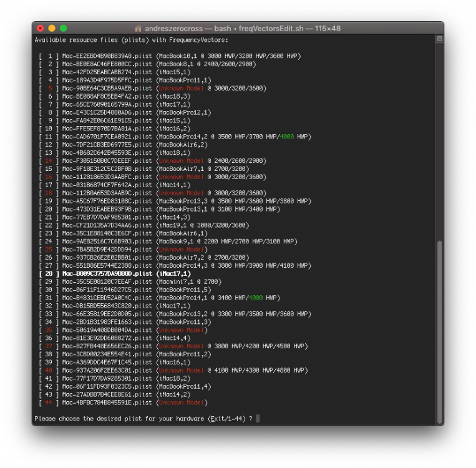Click the text cursor after the Exit/1-44 prompt
Viewport: 476px width, 468px height.
pyautogui.click(x=258, y=419)
